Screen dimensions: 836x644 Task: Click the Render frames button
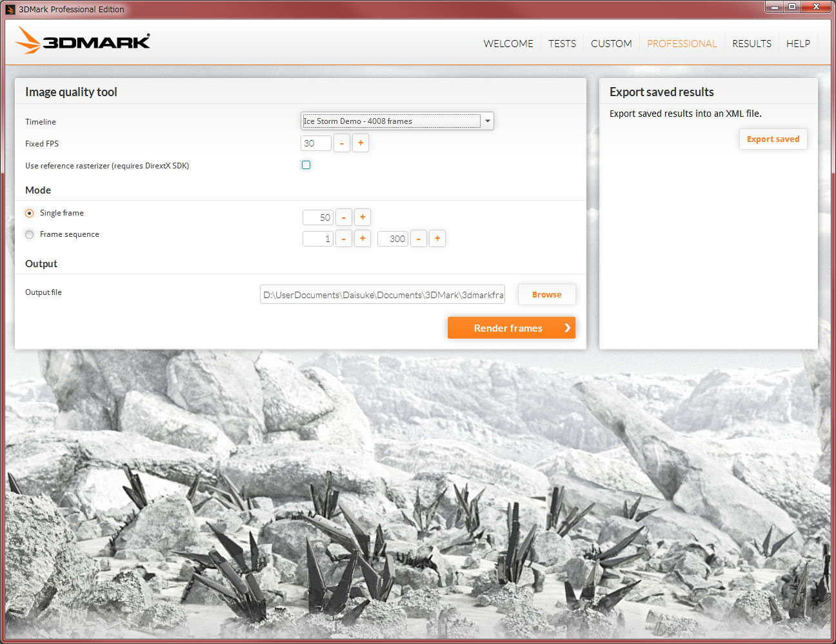point(512,328)
